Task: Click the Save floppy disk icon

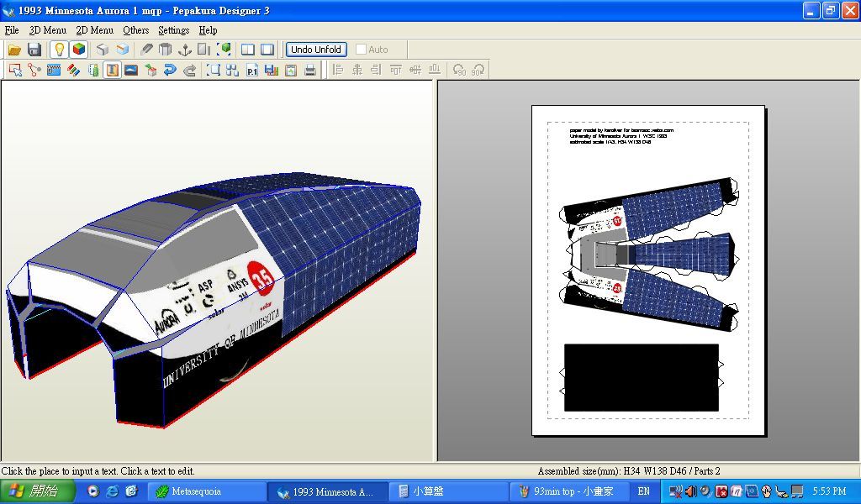Action: tap(34, 50)
